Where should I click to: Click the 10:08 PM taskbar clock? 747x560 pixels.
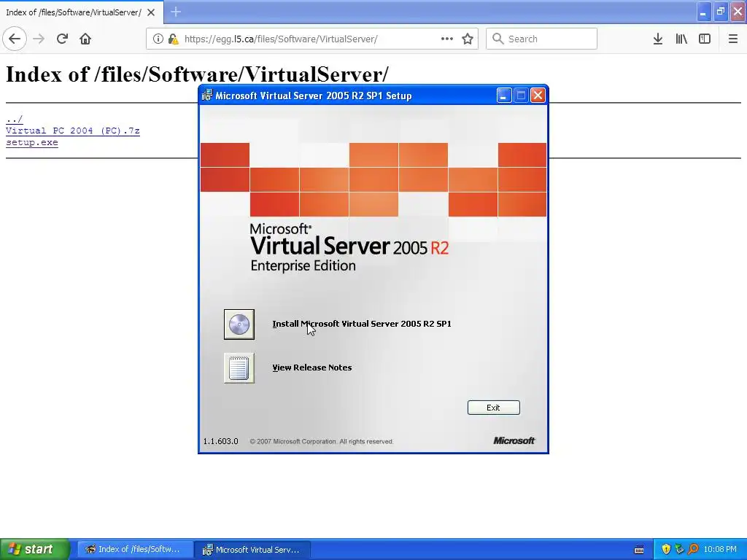click(x=720, y=550)
